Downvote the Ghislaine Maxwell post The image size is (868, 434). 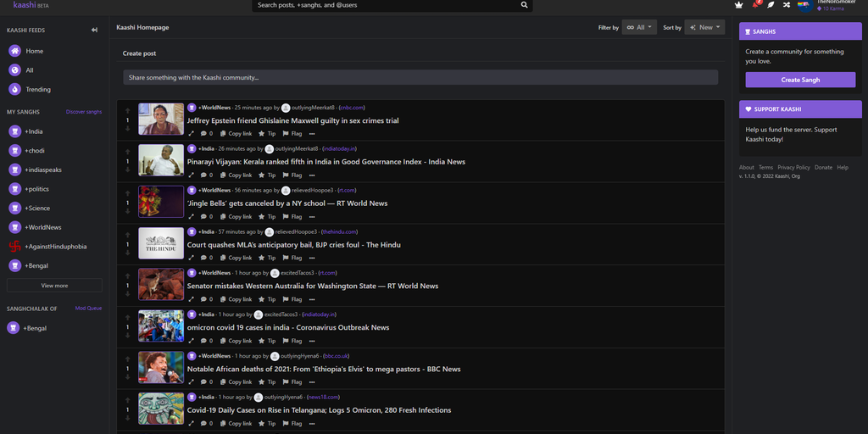(x=127, y=129)
